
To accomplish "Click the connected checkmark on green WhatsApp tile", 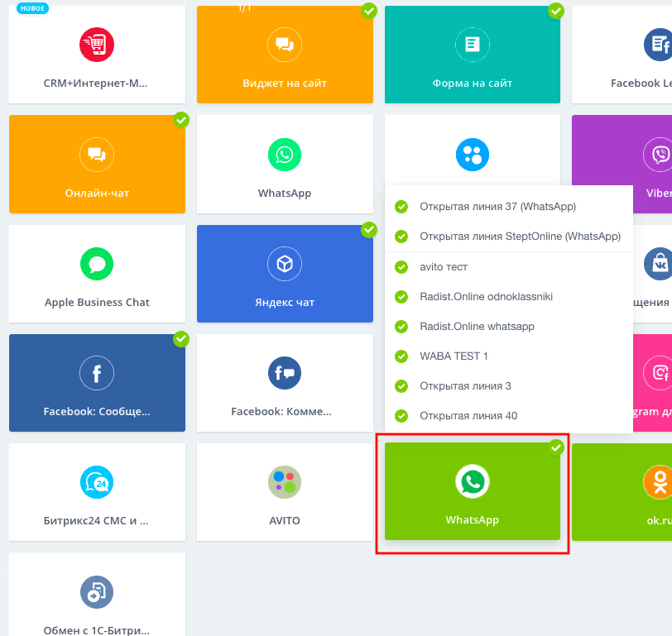I will [556, 447].
